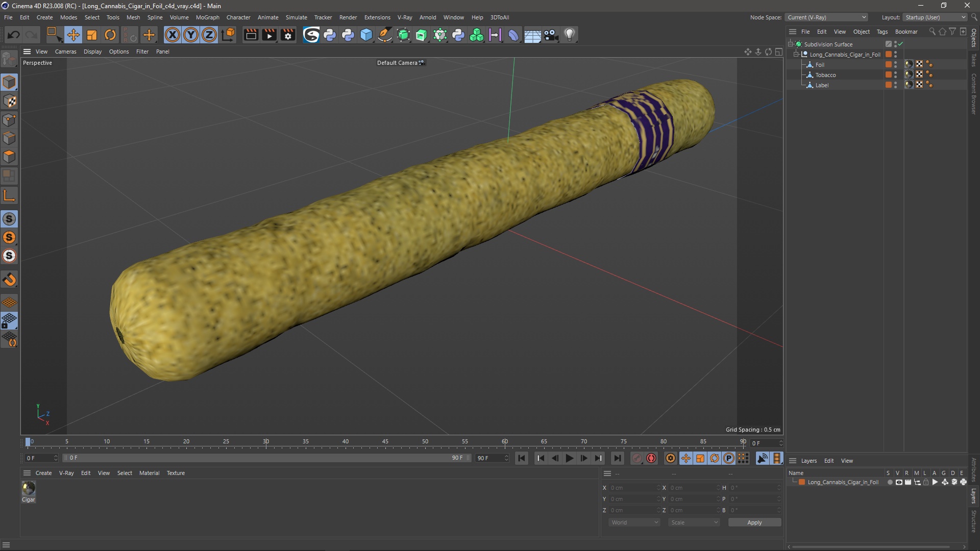Image resolution: width=980 pixels, height=551 pixels.
Task: Open the World coordinate system dropdown
Action: pos(634,522)
